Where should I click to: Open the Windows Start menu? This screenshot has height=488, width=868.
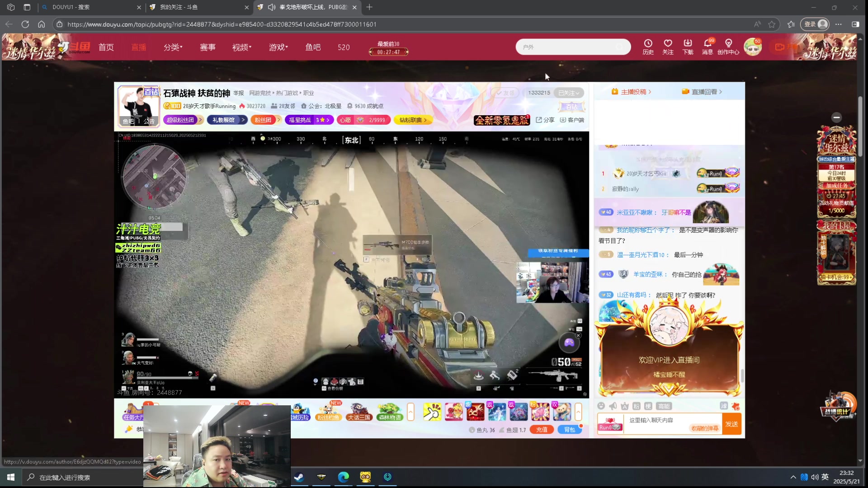click(11, 477)
